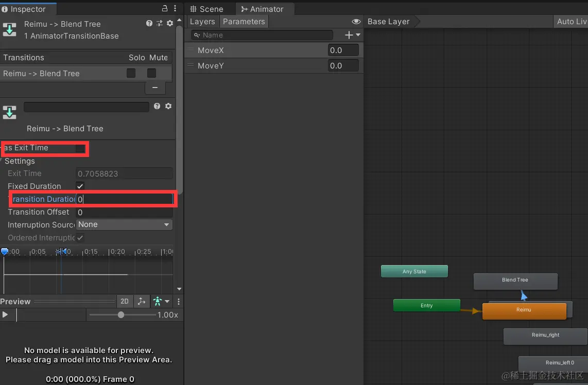Open the Parameters tab in Animator

click(244, 22)
